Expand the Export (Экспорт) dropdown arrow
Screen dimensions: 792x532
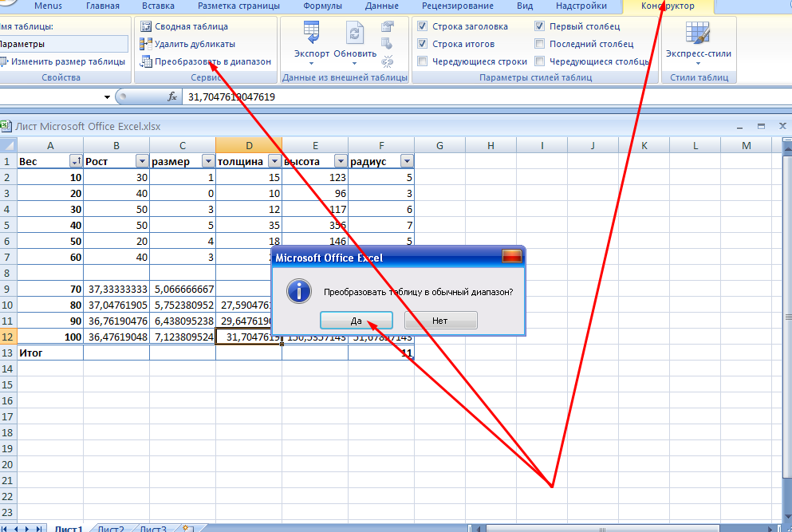pyautogui.click(x=312, y=64)
